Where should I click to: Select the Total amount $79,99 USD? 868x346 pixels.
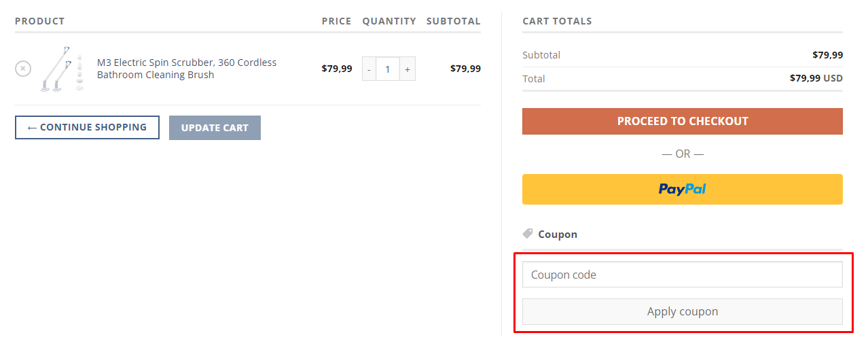tap(816, 78)
